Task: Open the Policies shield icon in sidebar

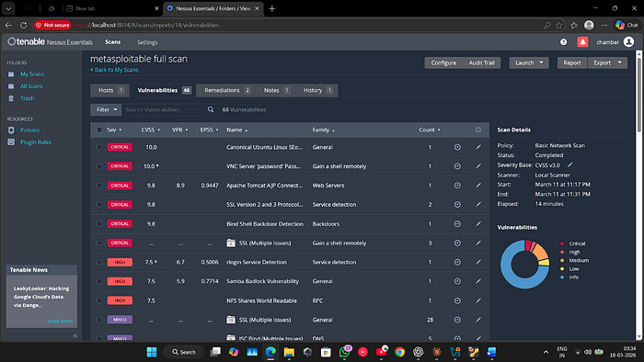Action: click(x=11, y=130)
